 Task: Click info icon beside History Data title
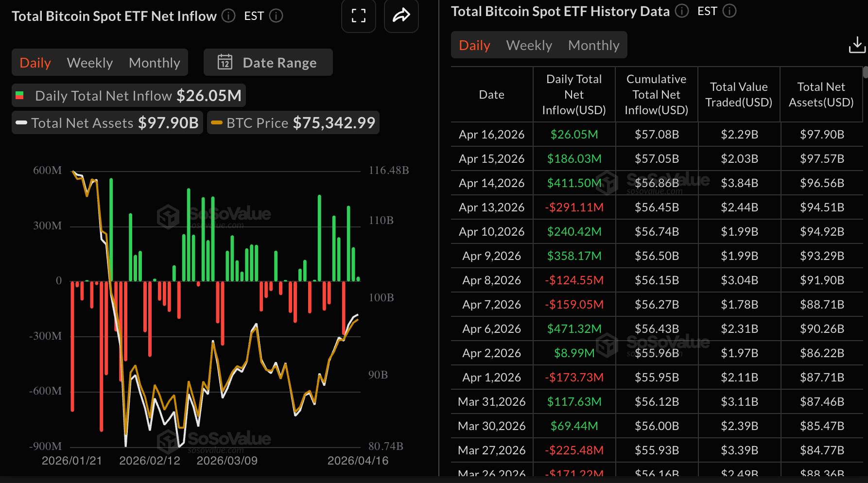pos(682,11)
